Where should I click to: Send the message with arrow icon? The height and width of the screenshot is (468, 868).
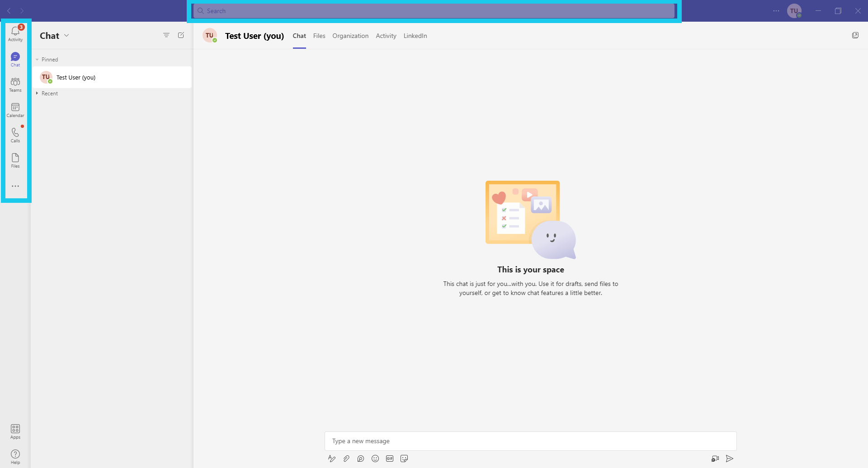pyautogui.click(x=730, y=459)
